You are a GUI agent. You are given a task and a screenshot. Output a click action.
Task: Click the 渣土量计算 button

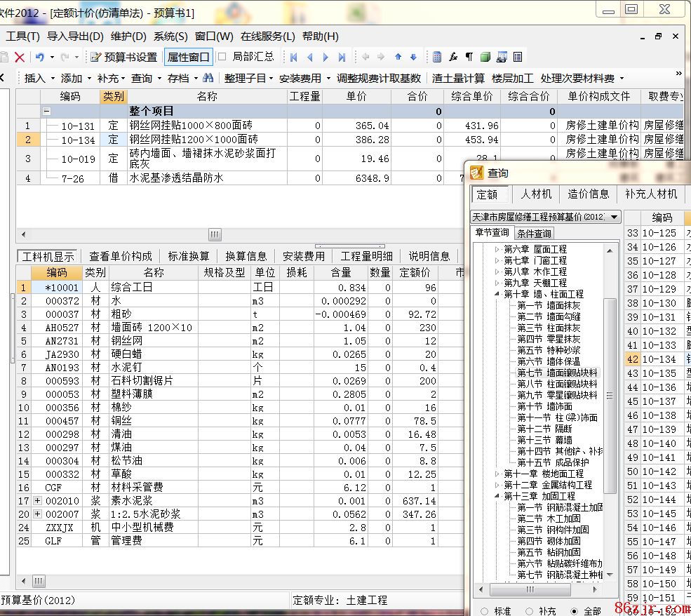tap(458, 78)
